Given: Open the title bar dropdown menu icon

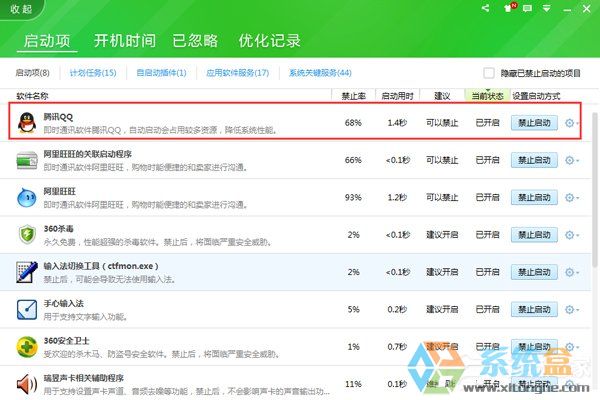Looking at the screenshot, I should pyautogui.click(x=546, y=8).
